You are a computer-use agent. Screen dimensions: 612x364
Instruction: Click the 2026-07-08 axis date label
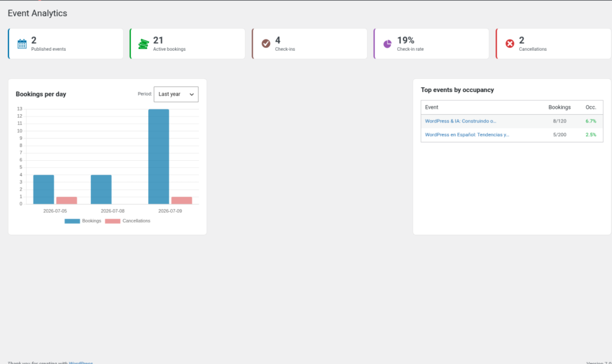pyautogui.click(x=112, y=211)
